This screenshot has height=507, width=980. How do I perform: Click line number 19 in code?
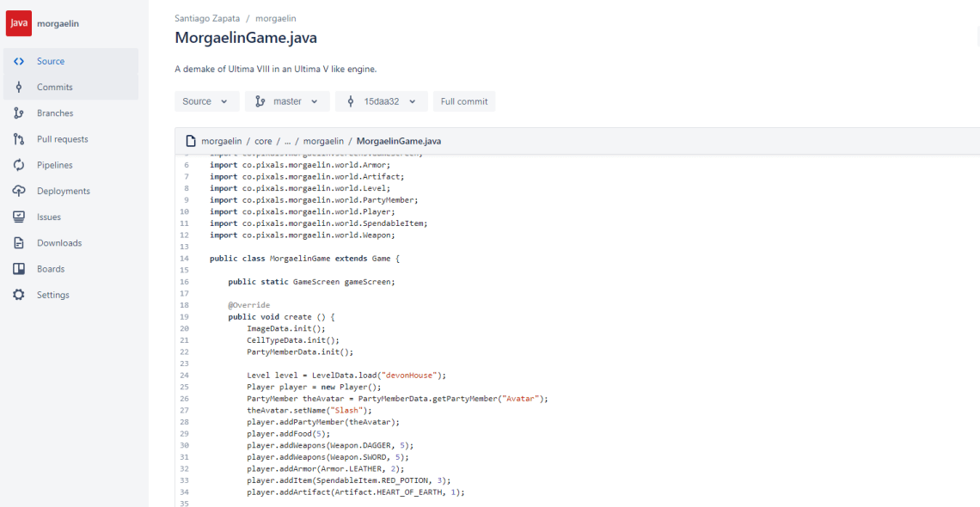[184, 317]
